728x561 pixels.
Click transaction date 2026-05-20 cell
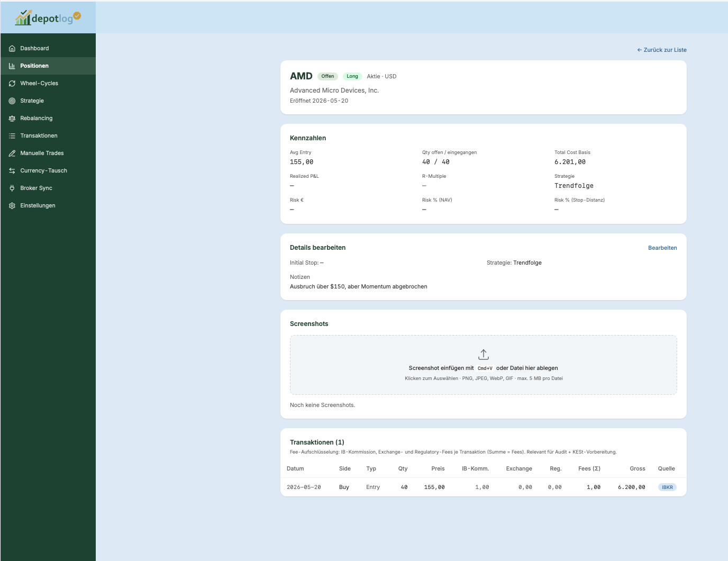pos(304,487)
